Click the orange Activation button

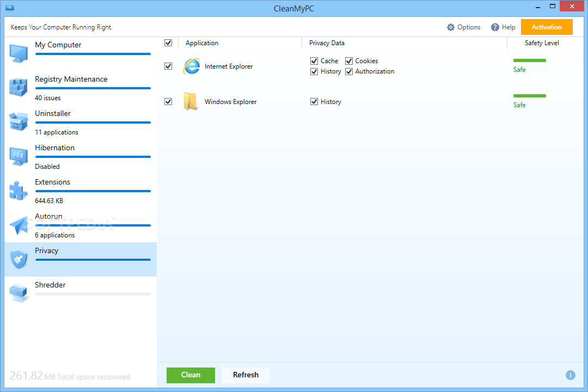click(x=547, y=27)
